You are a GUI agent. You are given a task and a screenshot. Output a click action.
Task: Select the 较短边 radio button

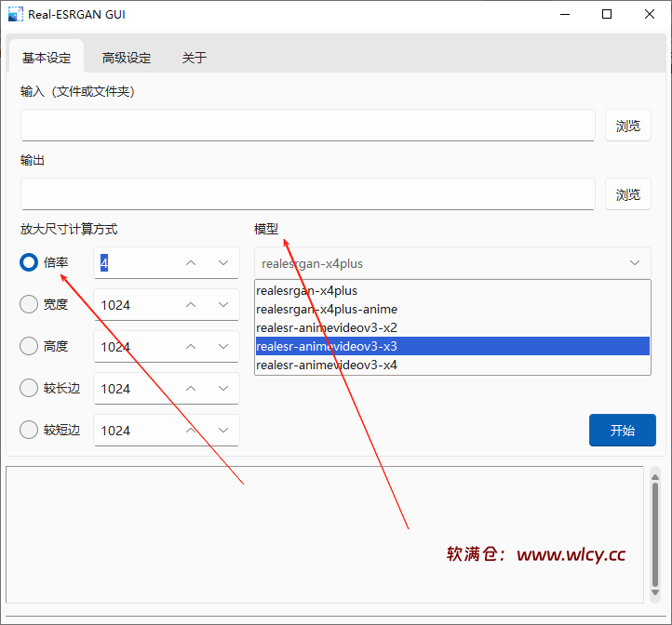(x=29, y=430)
